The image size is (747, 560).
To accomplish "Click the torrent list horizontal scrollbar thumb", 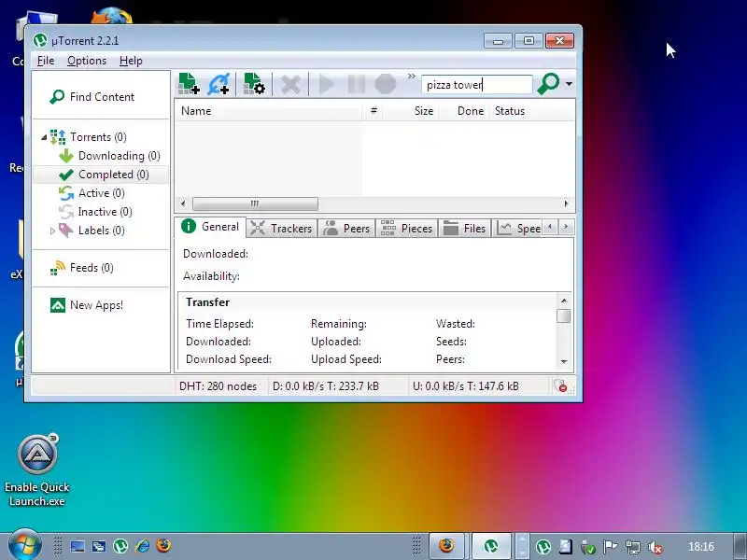I will [255, 203].
